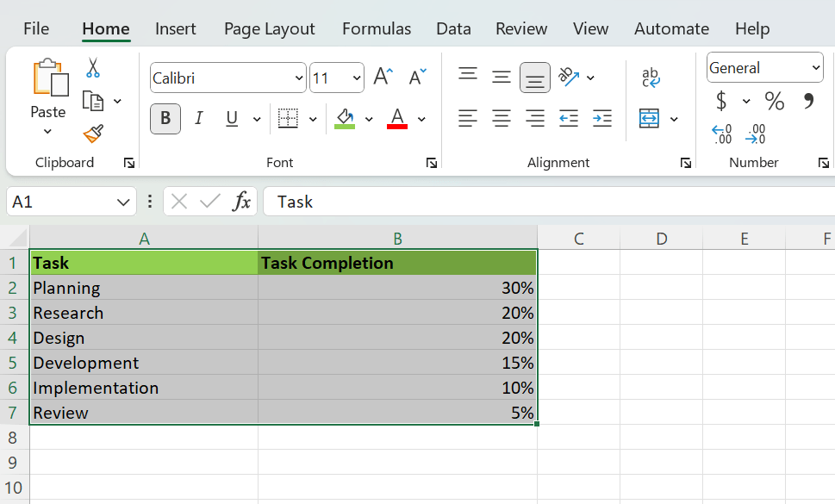Screen dimensions: 835x504
Task: Click the Copy icon
Action: pos(93,101)
